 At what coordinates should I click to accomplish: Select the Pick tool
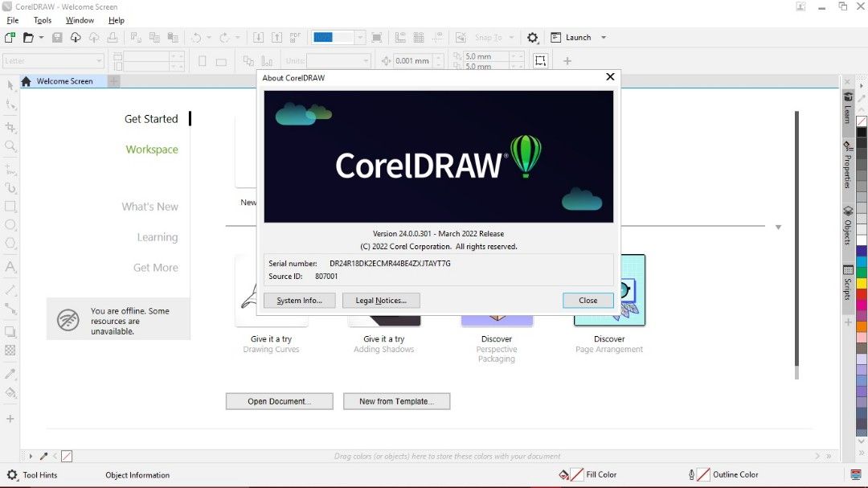tap(10, 84)
